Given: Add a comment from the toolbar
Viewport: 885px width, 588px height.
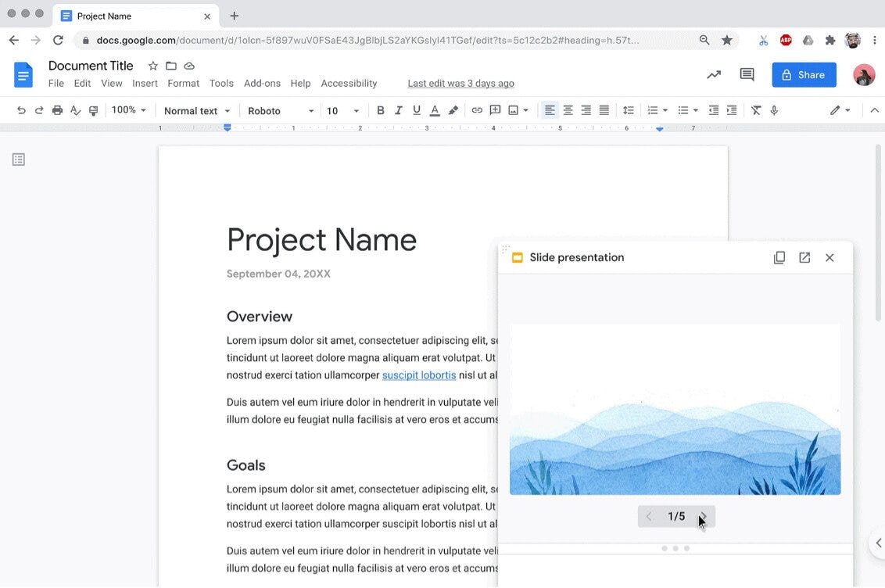Looking at the screenshot, I should (x=495, y=110).
